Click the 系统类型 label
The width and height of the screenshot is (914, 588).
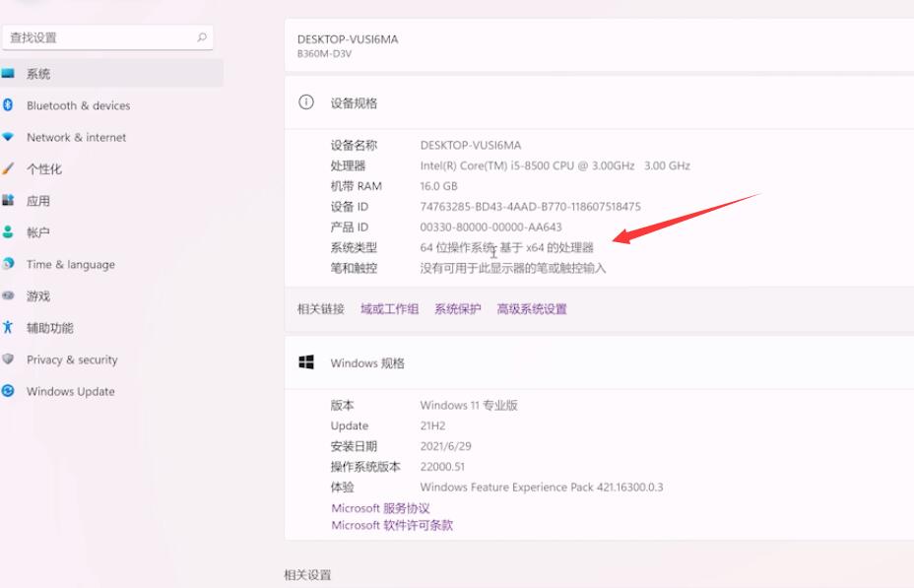[x=354, y=247]
